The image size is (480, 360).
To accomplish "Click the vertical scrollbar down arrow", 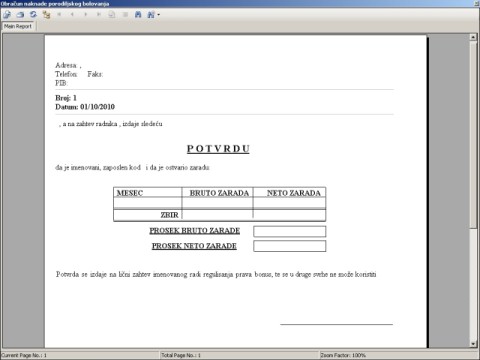I will 473,344.
